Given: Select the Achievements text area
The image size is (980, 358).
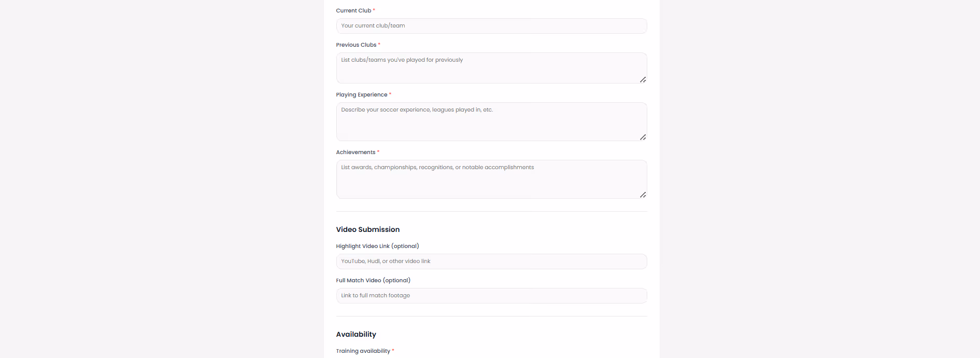Looking at the screenshot, I should (x=491, y=179).
